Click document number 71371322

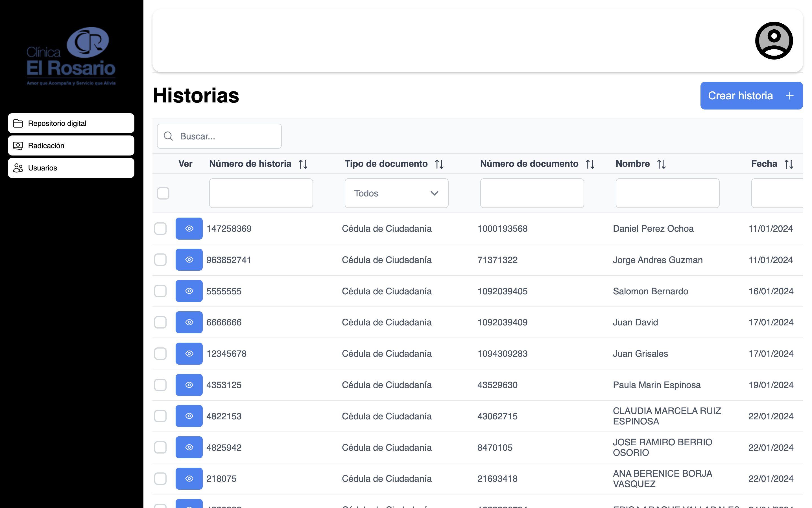point(497,260)
